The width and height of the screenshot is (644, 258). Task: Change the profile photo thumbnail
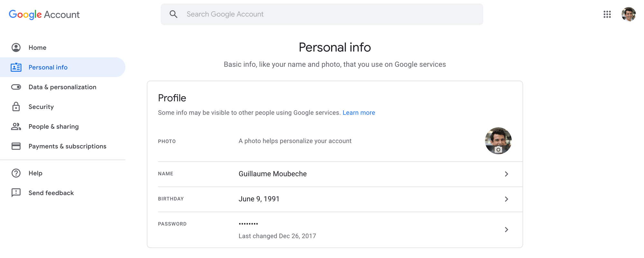pyautogui.click(x=498, y=141)
